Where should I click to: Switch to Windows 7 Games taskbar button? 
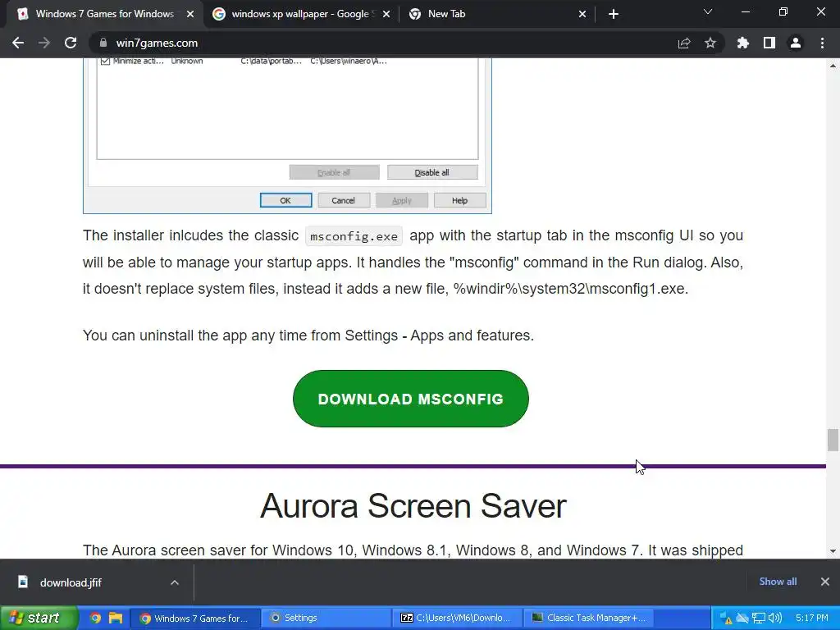[195, 619]
